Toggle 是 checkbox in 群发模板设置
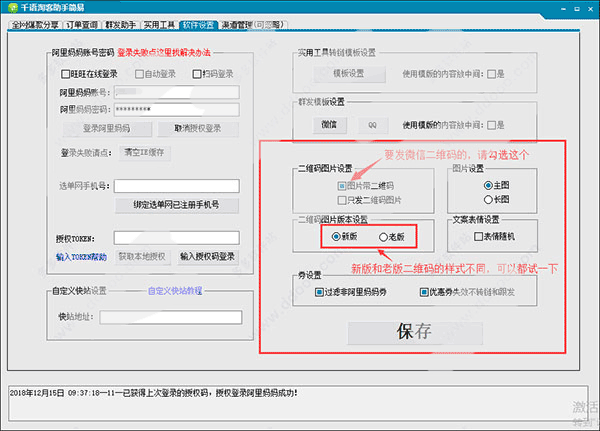The width and height of the screenshot is (600, 431). click(491, 125)
